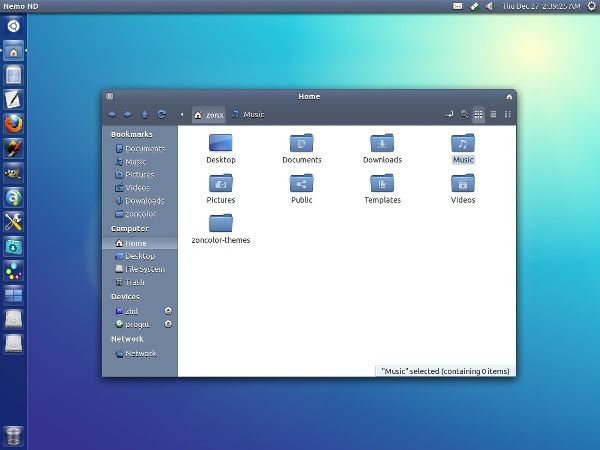The image size is (600, 450).
Task: Select the zoncolor-themes folder
Action: [x=221, y=223]
